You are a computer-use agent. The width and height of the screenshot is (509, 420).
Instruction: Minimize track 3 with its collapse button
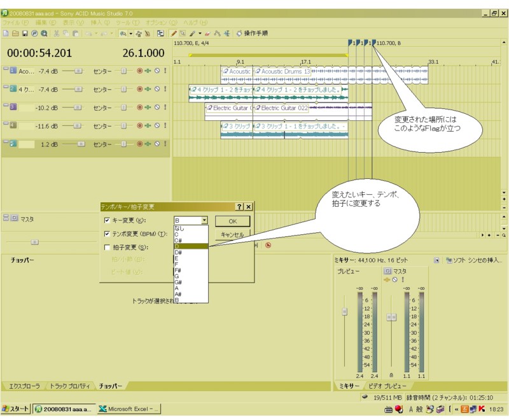(x=6, y=105)
